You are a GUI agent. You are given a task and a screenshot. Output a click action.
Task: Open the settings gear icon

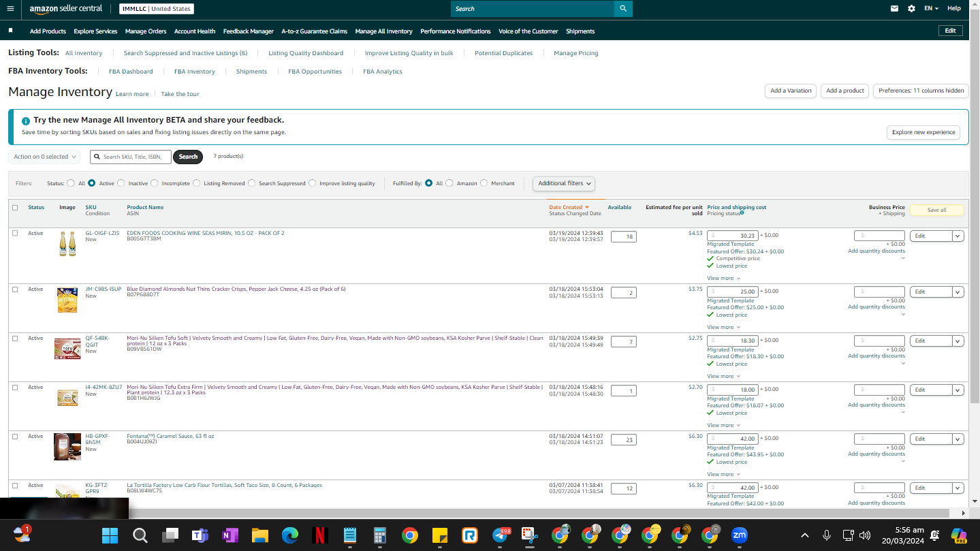(911, 9)
